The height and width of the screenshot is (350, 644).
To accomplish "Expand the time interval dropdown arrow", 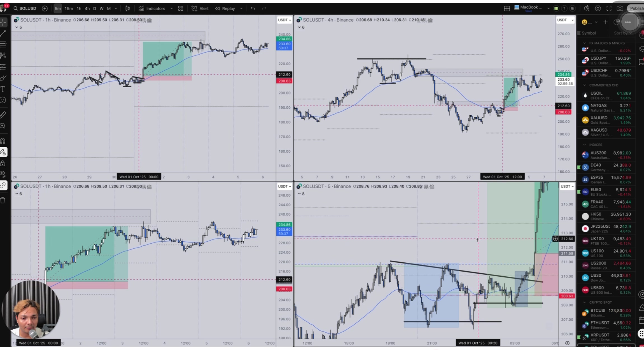I will pyautogui.click(x=116, y=8).
